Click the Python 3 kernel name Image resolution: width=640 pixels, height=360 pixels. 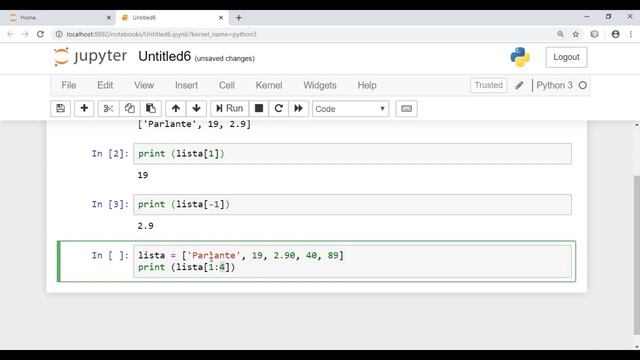(x=554, y=85)
